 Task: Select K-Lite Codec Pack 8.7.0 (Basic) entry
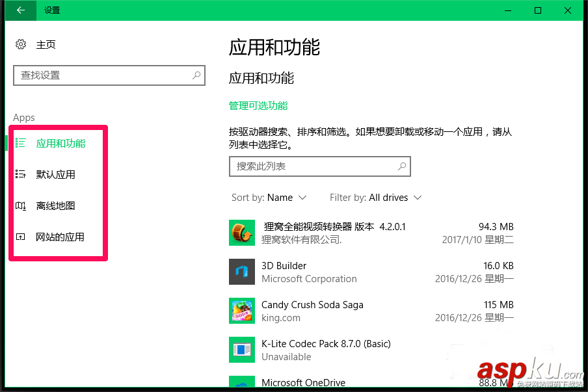371,350
